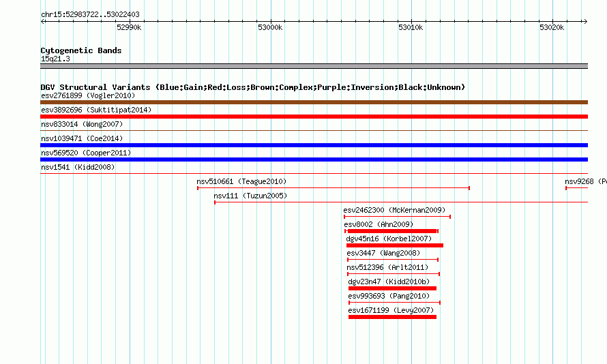
Task: Click the esv2761899 (Vogler2010) label
Action: click(88, 95)
